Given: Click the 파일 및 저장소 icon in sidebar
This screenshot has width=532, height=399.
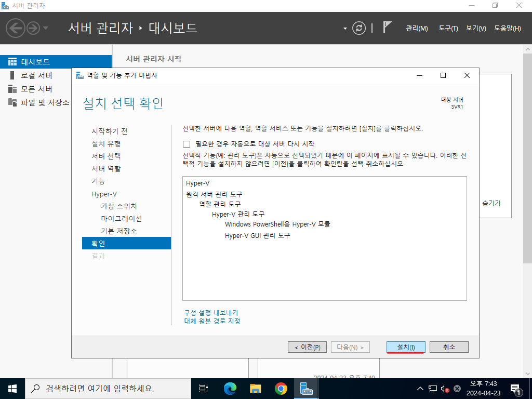Looking at the screenshot, I should [12, 102].
